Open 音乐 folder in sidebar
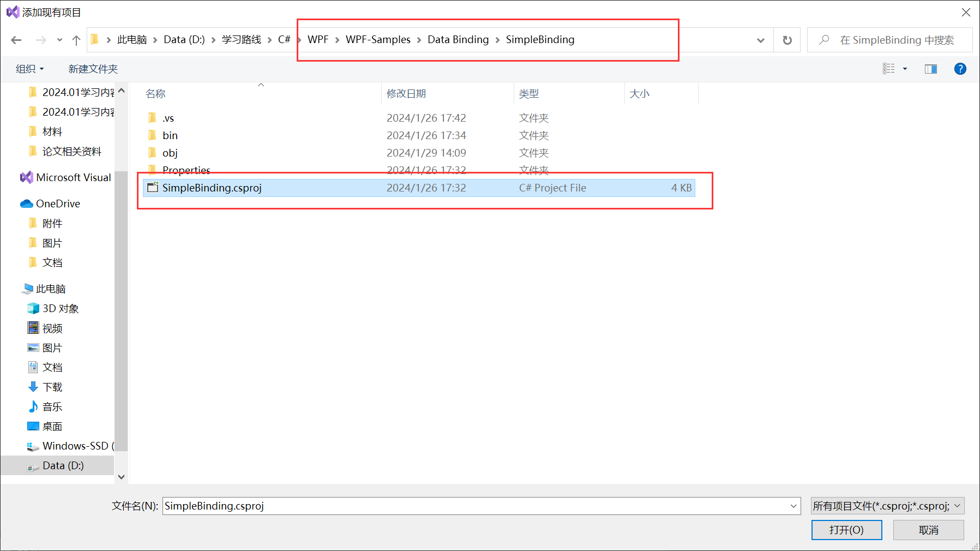This screenshot has width=980, height=551. point(52,406)
